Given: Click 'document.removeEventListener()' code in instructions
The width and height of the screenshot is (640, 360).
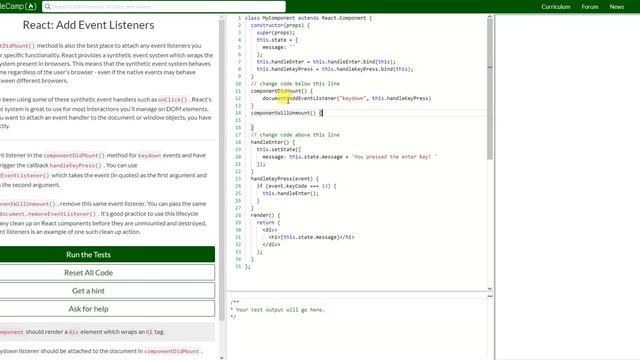Looking at the screenshot, I should (48, 214).
